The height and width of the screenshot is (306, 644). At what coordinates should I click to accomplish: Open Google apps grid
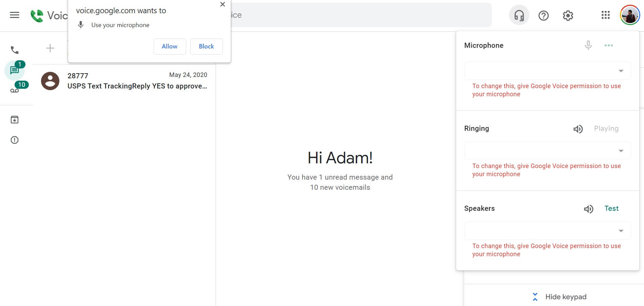606,15
